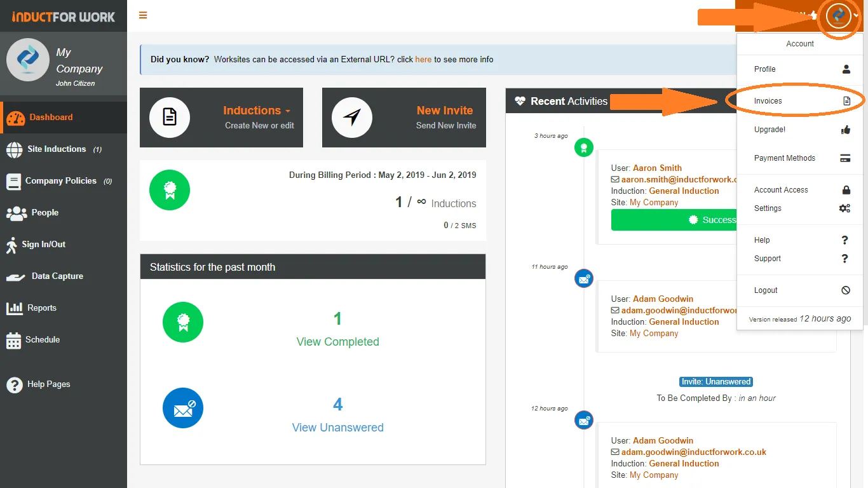Click the Upgrade thumbs-up icon
Screen dimensions: 868x488
click(x=846, y=130)
